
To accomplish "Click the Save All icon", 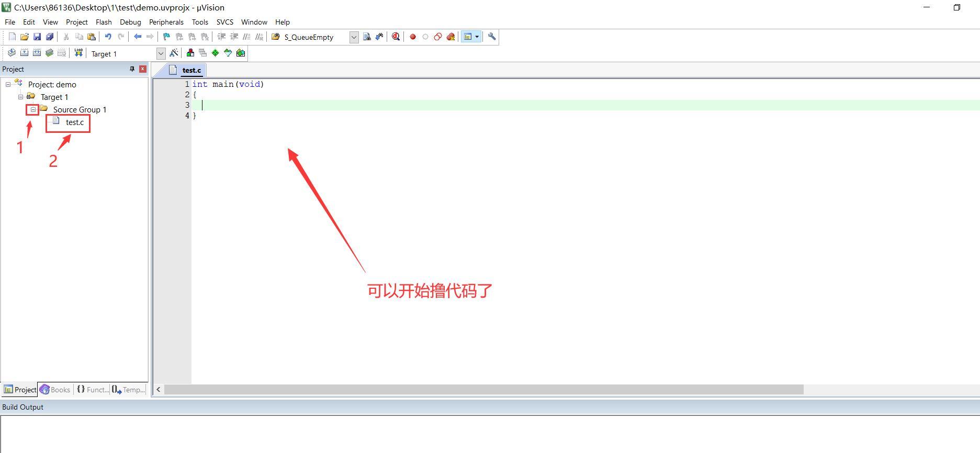I will pos(50,37).
